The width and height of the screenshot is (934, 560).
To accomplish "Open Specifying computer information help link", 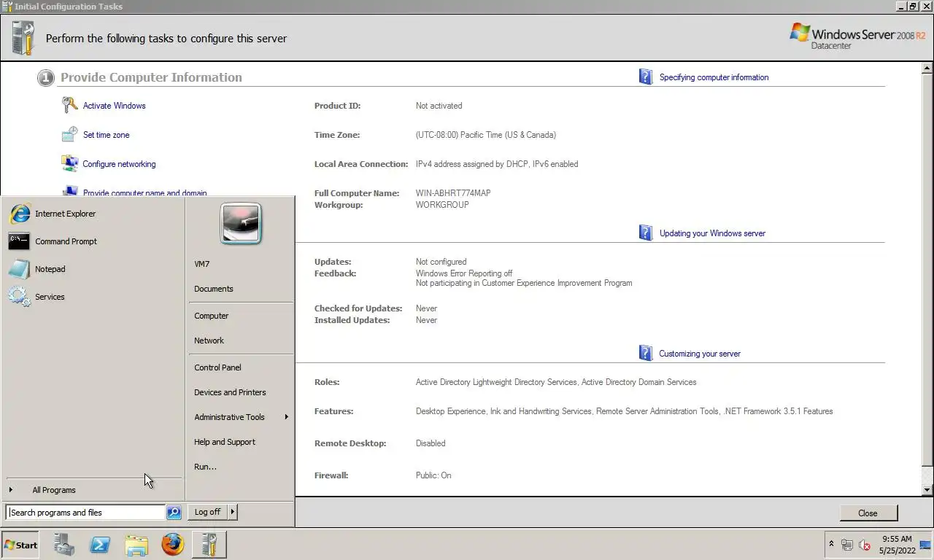I will pos(714,77).
